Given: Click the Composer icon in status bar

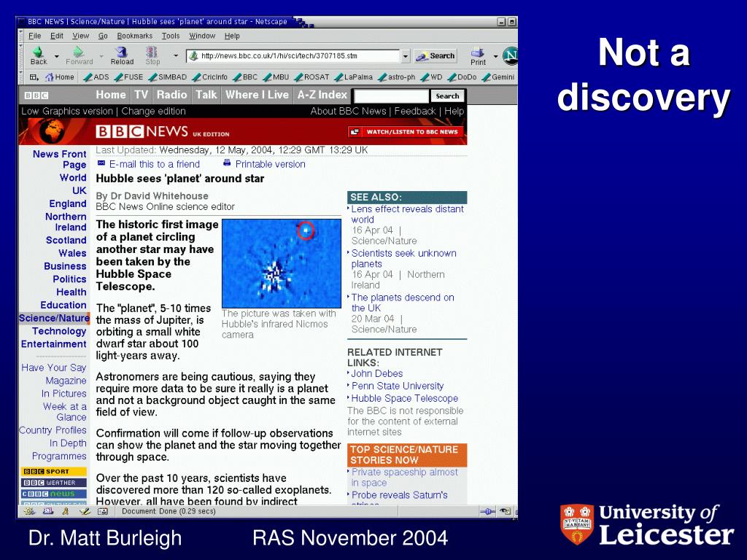Looking at the screenshot, I should [x=85, y=511].
